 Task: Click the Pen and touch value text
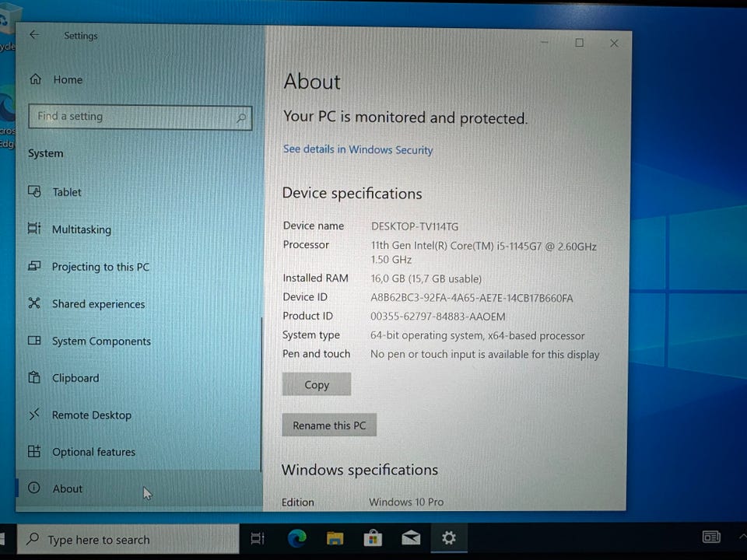tap(485, 355)
